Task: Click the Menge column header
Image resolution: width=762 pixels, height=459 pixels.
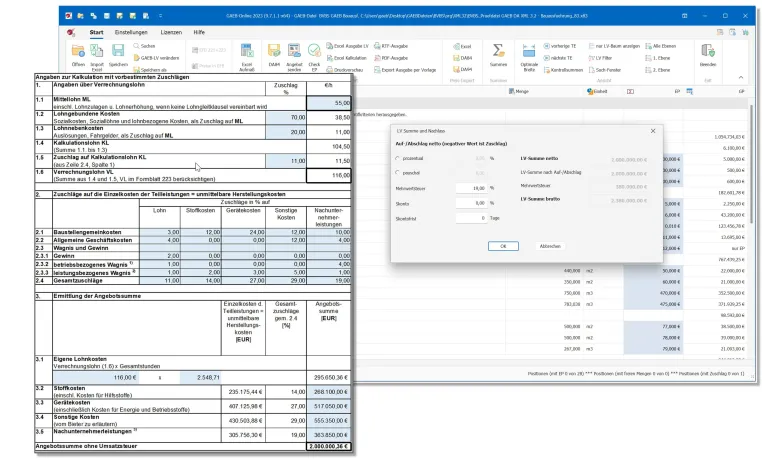Action: 519,91
